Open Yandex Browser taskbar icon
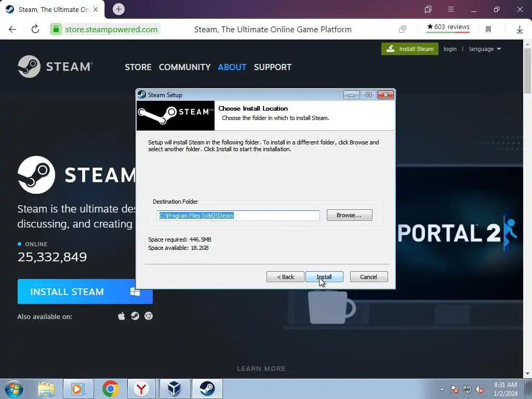Screen dimensions: 532x399 pos(141,389)
